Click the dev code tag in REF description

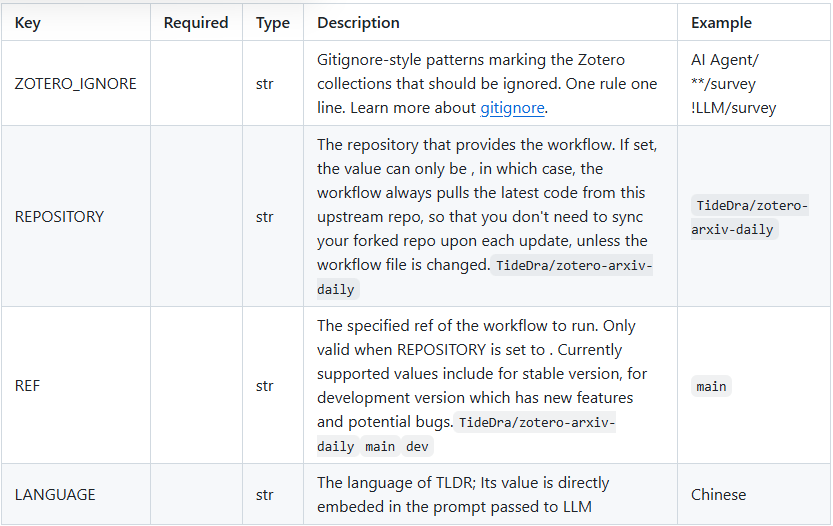tap(418, 446)
